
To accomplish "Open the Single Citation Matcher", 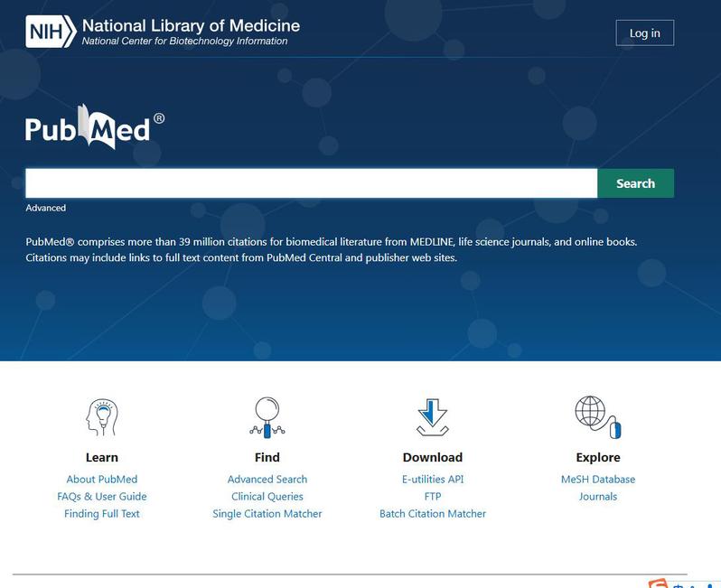I will [267, 514].
